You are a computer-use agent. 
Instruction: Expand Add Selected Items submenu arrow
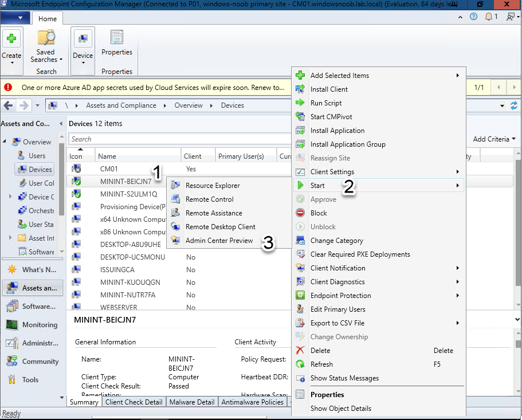click(x=458, y=76)
